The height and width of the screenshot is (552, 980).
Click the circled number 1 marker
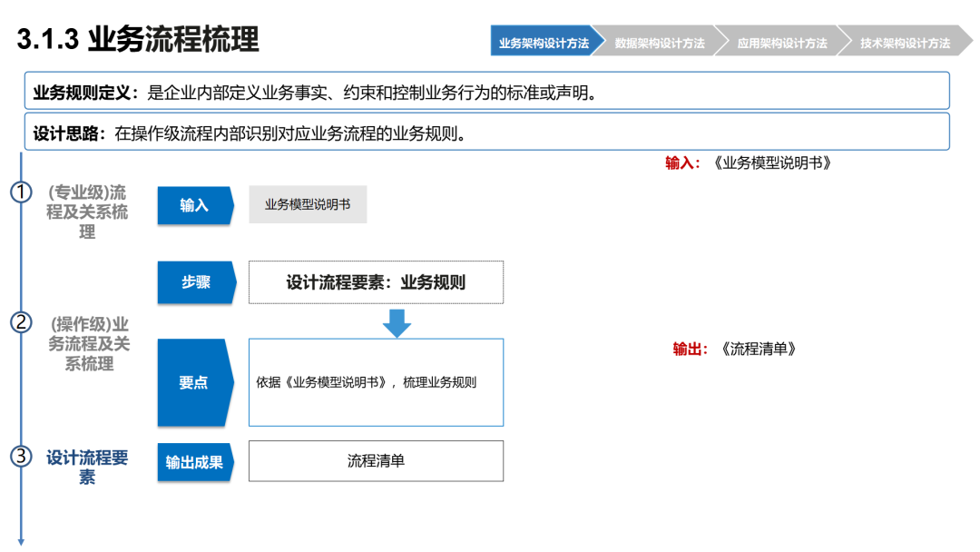coord(21,192)
